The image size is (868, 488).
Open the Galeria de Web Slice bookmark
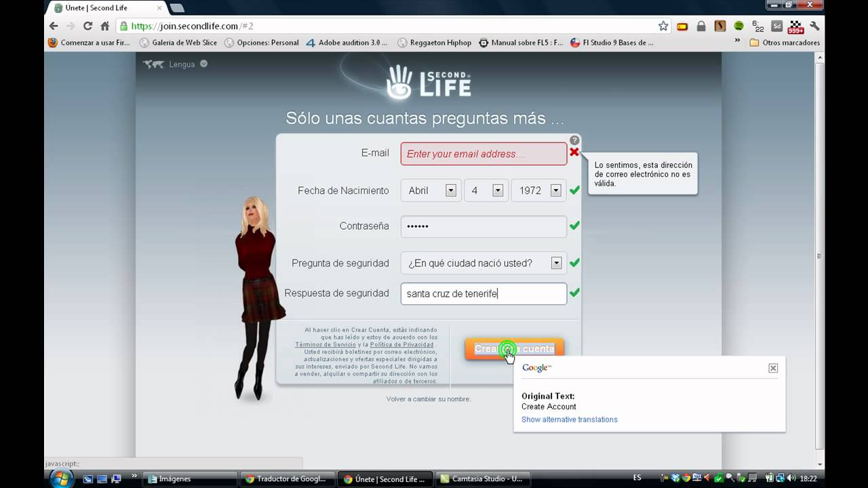178,42
